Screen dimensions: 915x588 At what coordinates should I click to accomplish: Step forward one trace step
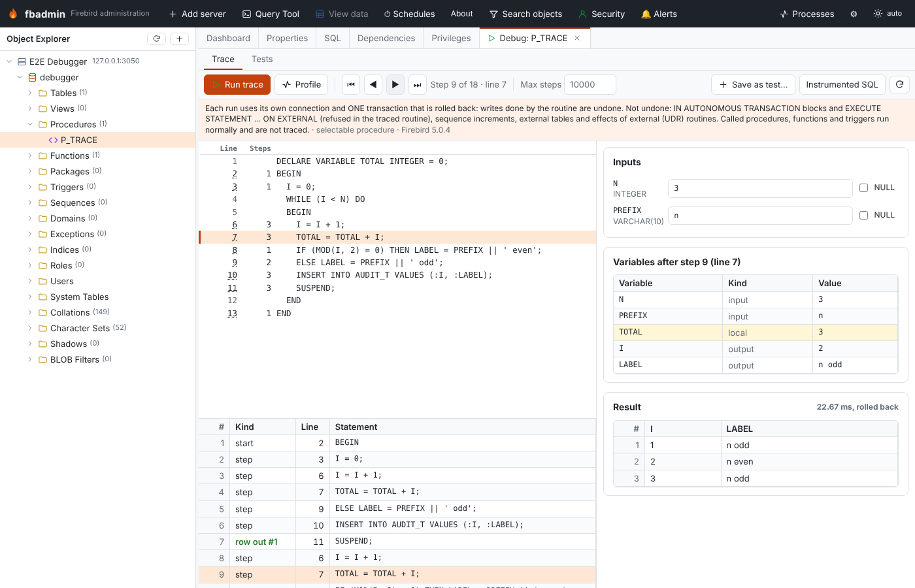[395, 84]
